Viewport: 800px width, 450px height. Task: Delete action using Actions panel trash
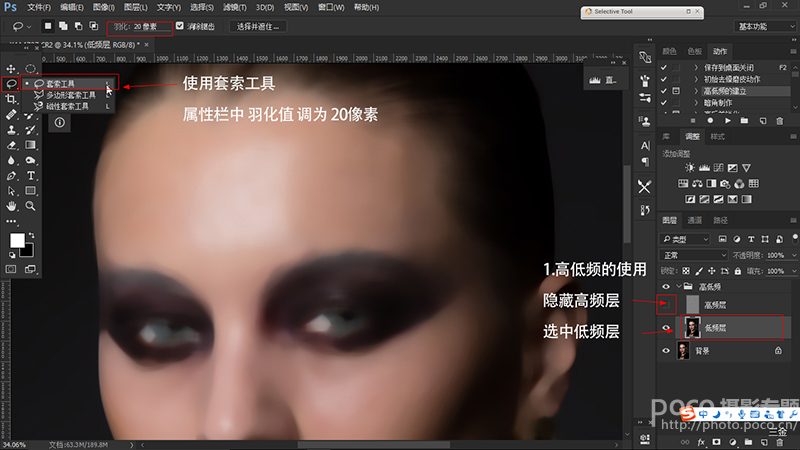click(x=780, y=120)
